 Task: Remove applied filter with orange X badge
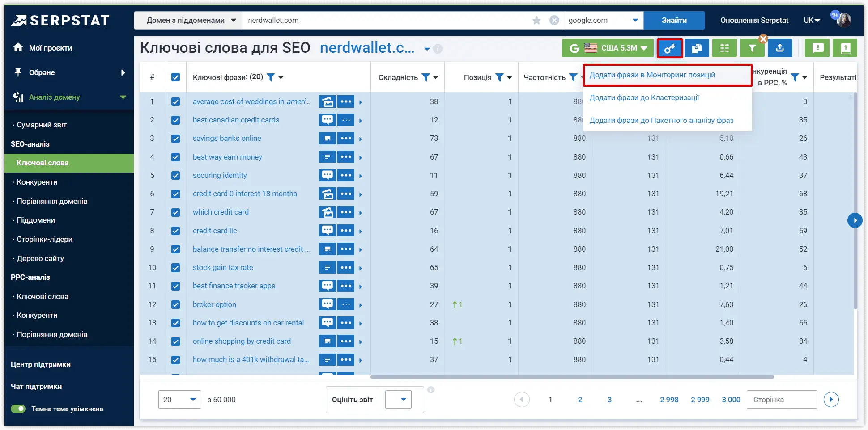tap(763, 39)
